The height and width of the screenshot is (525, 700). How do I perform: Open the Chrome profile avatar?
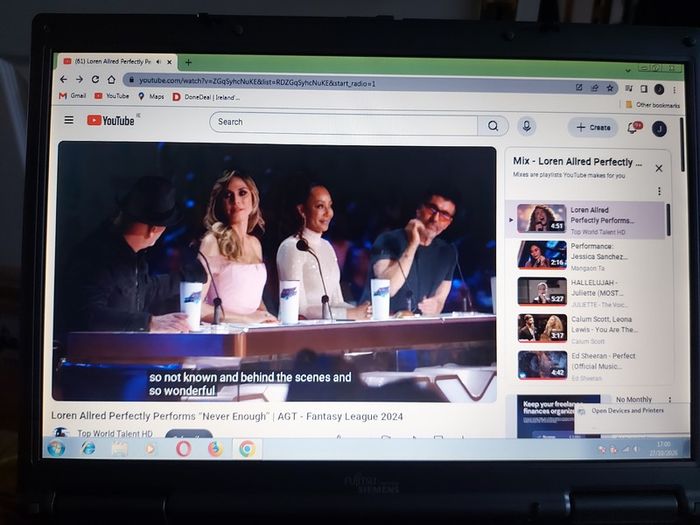(x=659, y=89)
